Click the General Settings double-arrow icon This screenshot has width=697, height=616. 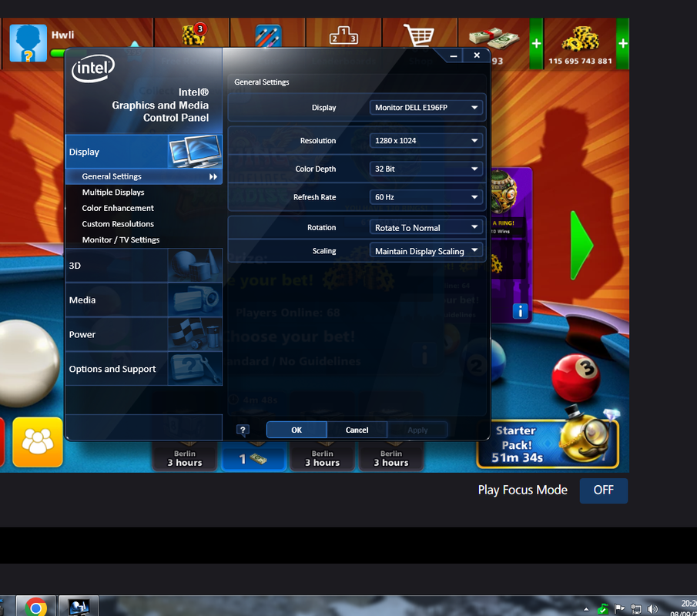tap(213, 177)
